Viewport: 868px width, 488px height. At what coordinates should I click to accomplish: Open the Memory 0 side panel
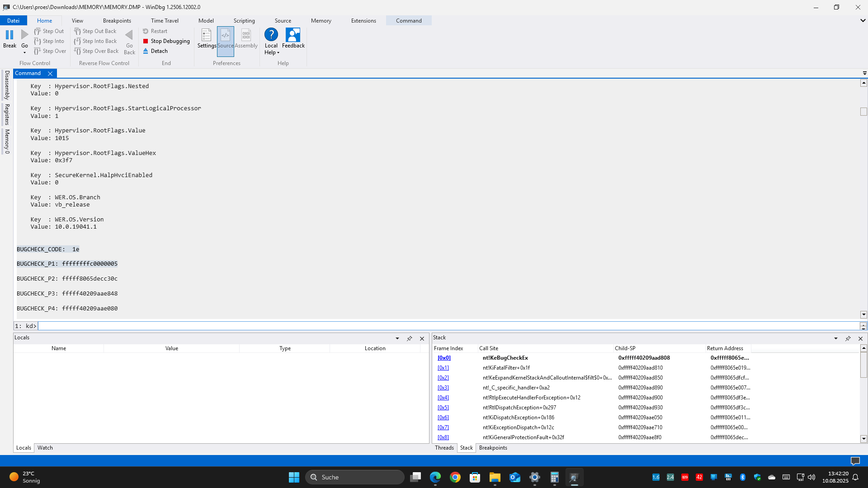click(7, 141)
